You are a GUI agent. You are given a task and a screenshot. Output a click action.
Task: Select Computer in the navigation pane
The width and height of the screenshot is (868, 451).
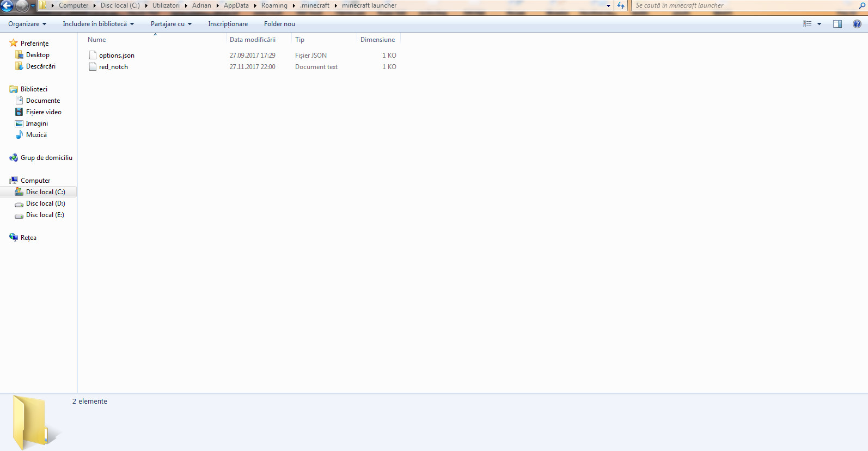35,181
